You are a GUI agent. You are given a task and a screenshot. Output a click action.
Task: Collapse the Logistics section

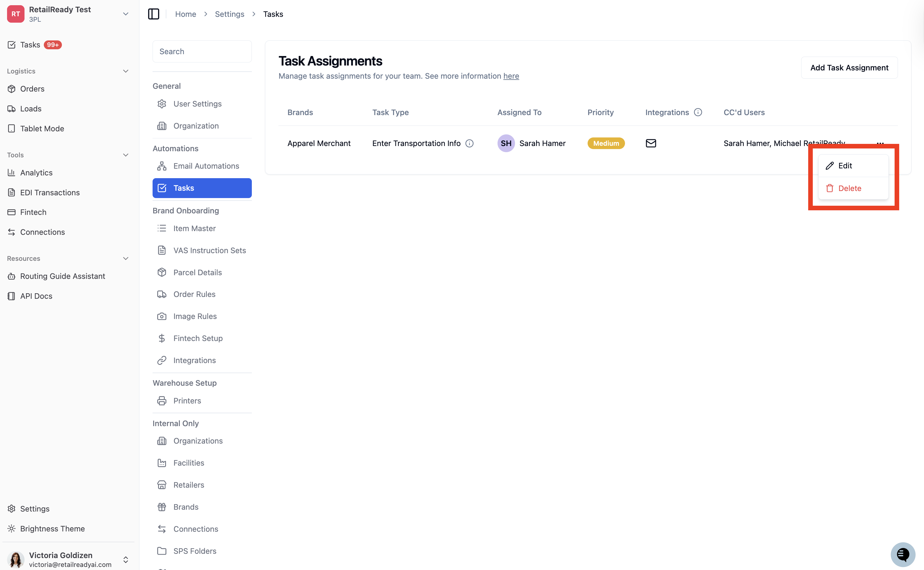point(126,71)
